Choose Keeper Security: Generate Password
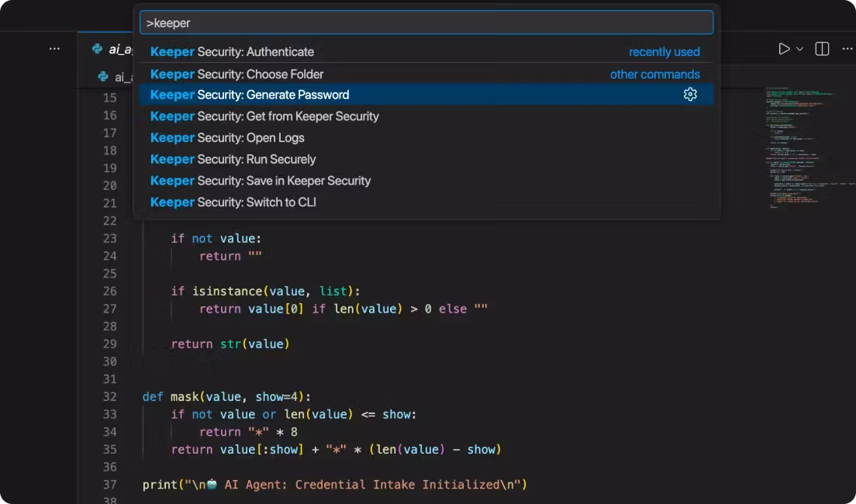 tap(250, 95)
